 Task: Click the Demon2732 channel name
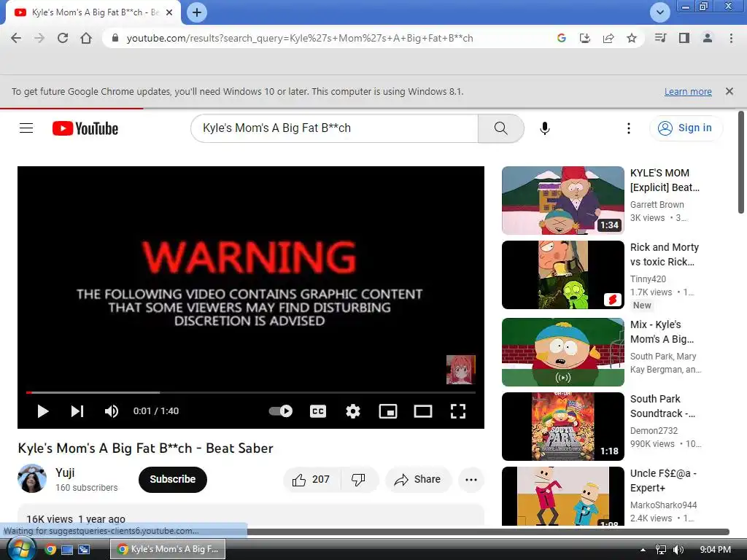pos(654,430)
